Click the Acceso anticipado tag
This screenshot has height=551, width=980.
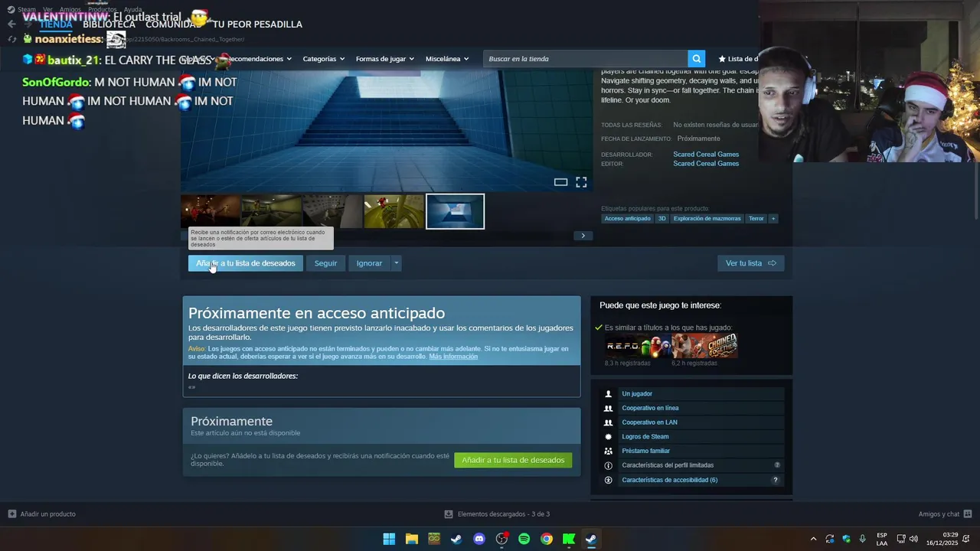pos(627,218)
